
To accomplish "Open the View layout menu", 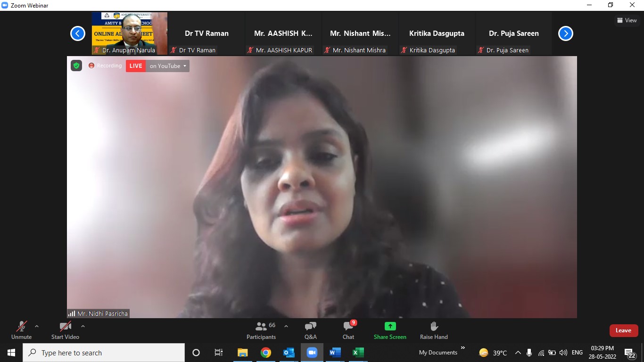I will tap(627, 20).
